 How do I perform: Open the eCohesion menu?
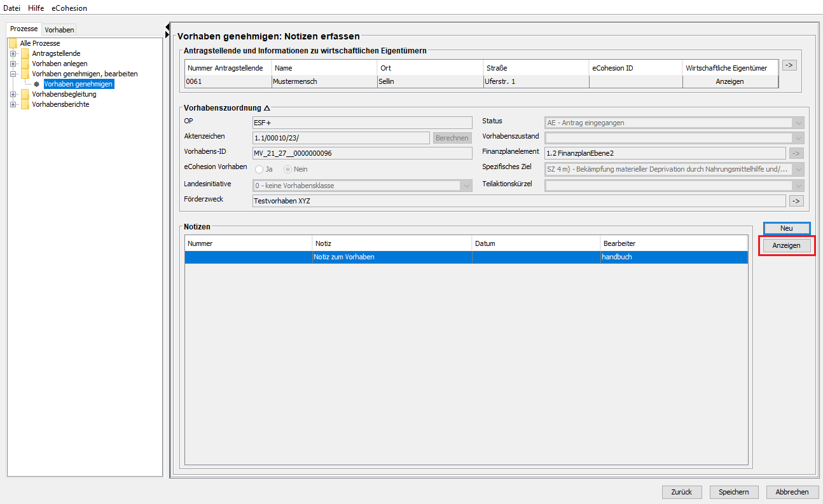pyautogui.click(x=69, y=8)
